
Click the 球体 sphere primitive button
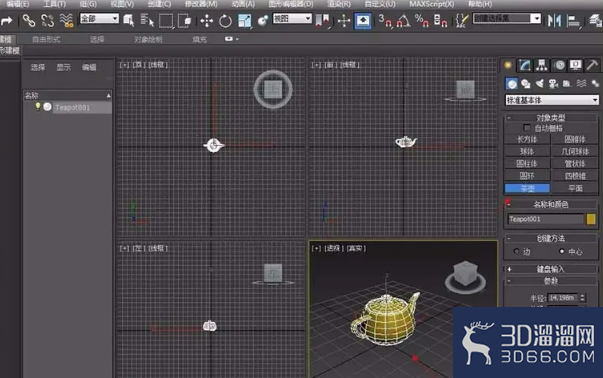pos(527,152)
